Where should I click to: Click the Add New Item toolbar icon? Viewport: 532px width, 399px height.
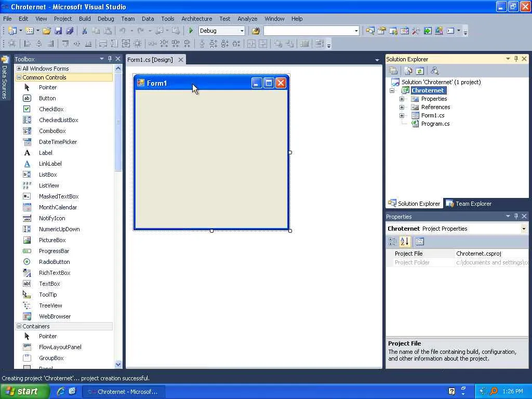tap(30, 31)
